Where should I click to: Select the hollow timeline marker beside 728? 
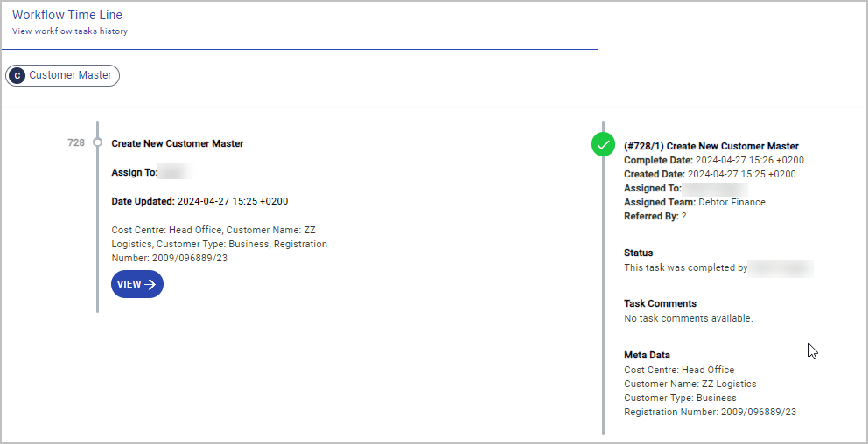click(97, 142)
